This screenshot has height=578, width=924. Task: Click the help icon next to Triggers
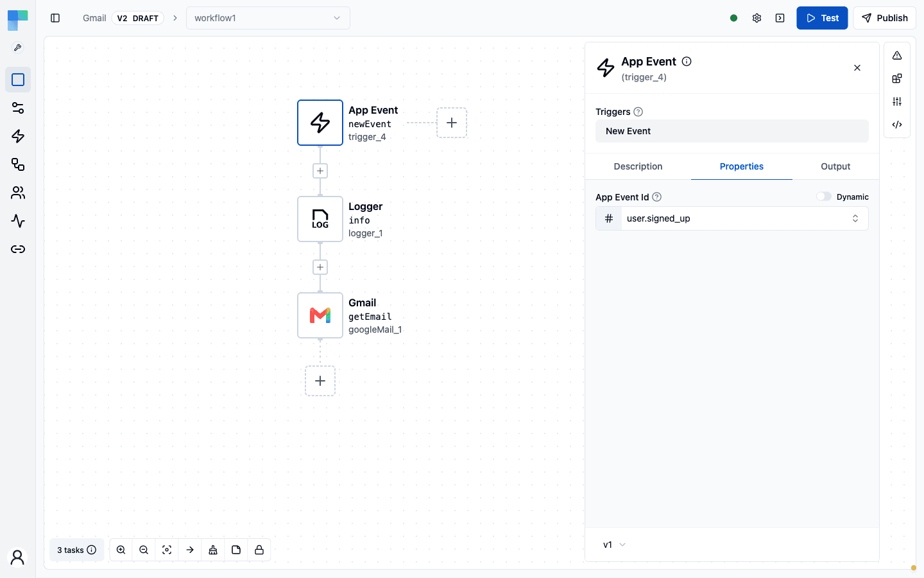pos(638,112)
